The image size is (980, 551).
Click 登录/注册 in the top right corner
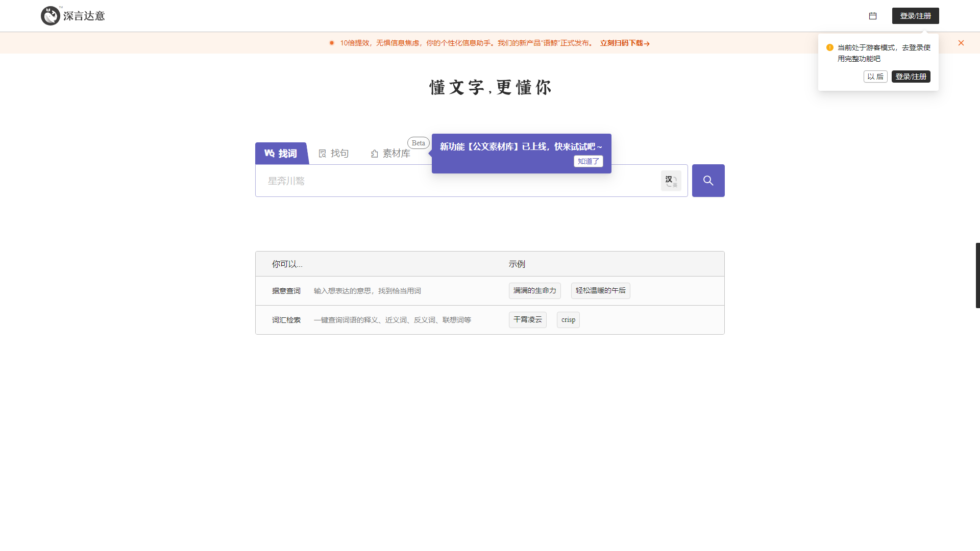click(x=915, y=16)
